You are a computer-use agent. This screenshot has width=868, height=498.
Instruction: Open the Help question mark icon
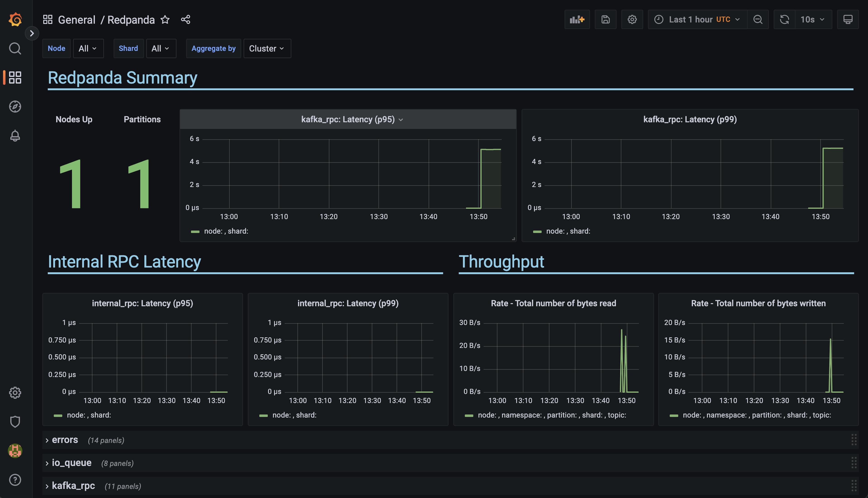(x=15, y=479)
